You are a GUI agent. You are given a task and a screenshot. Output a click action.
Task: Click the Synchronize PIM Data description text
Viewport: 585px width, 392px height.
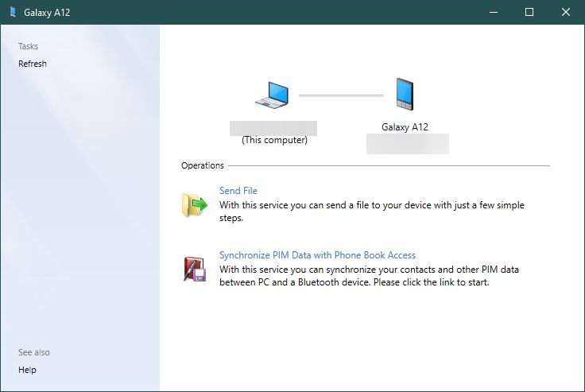point(370,275)
